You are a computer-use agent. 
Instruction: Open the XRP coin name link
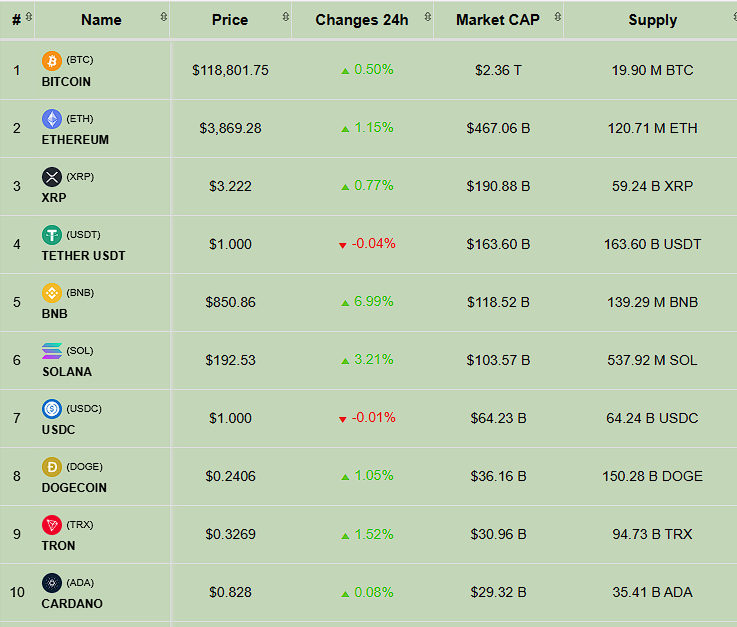[x=54, y=198]
